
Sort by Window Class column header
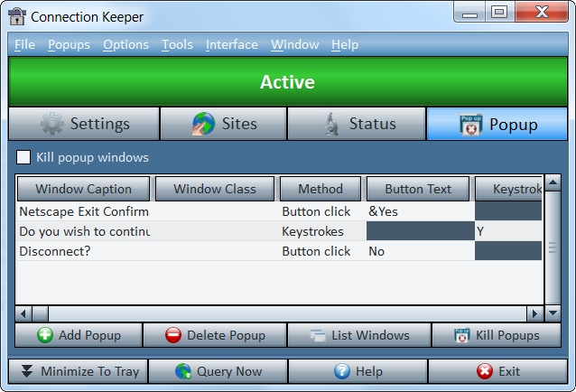pos(215,189)
